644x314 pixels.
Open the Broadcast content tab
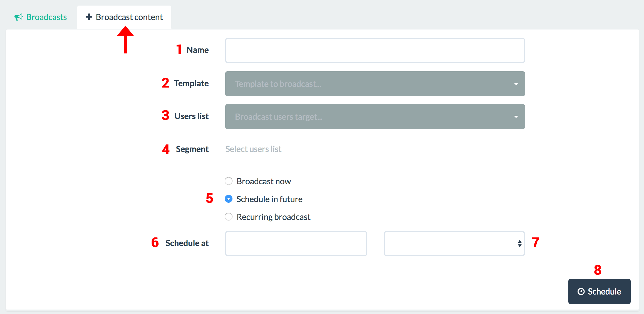click(129, 17)
